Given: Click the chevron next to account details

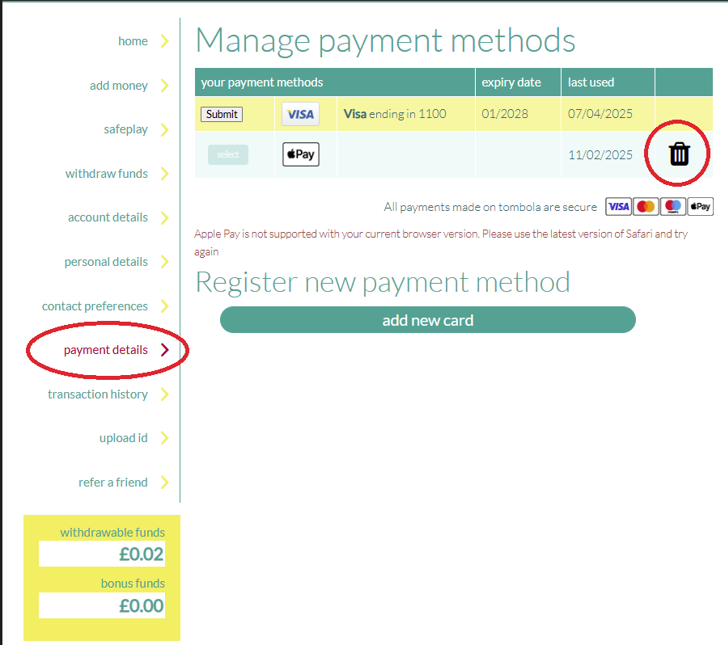Looking at the screenshot, I should pyautogui.click(x=164, y=217).
